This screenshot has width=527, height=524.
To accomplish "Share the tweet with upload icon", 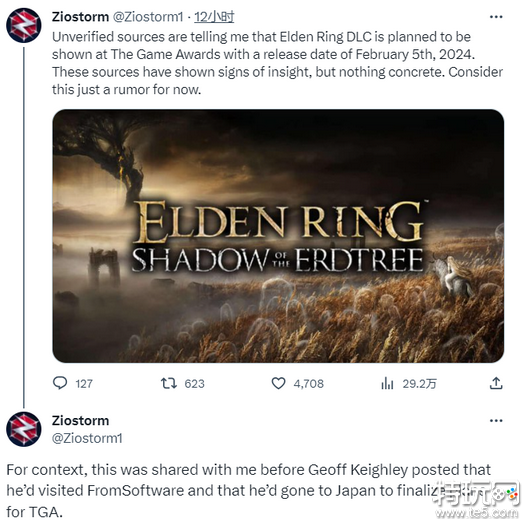I will [x=496, y=383].
